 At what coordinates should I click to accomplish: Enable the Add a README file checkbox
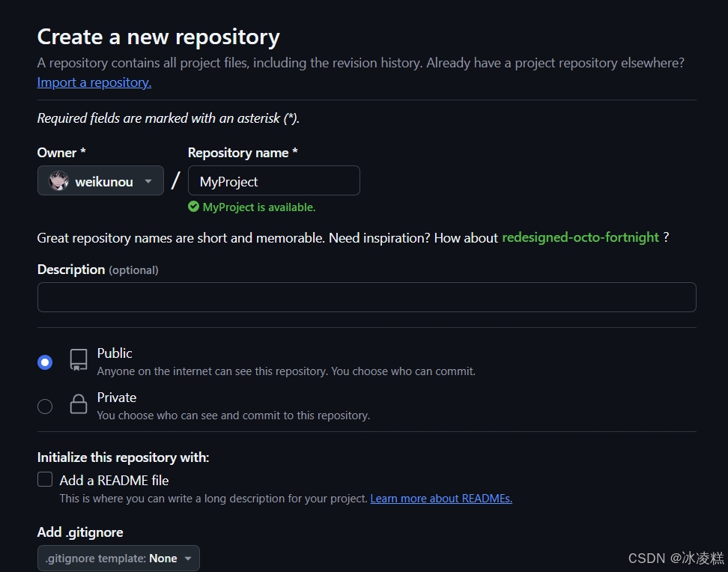point(45,479)
